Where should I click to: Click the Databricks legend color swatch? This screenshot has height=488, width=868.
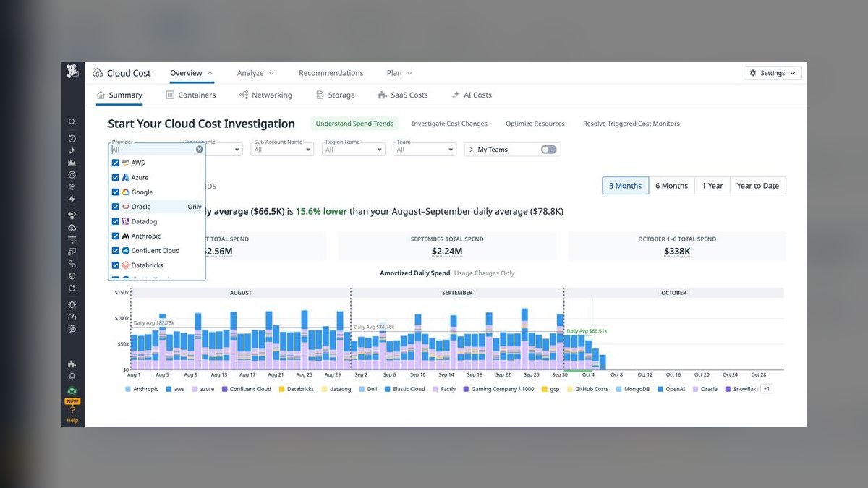281,389
